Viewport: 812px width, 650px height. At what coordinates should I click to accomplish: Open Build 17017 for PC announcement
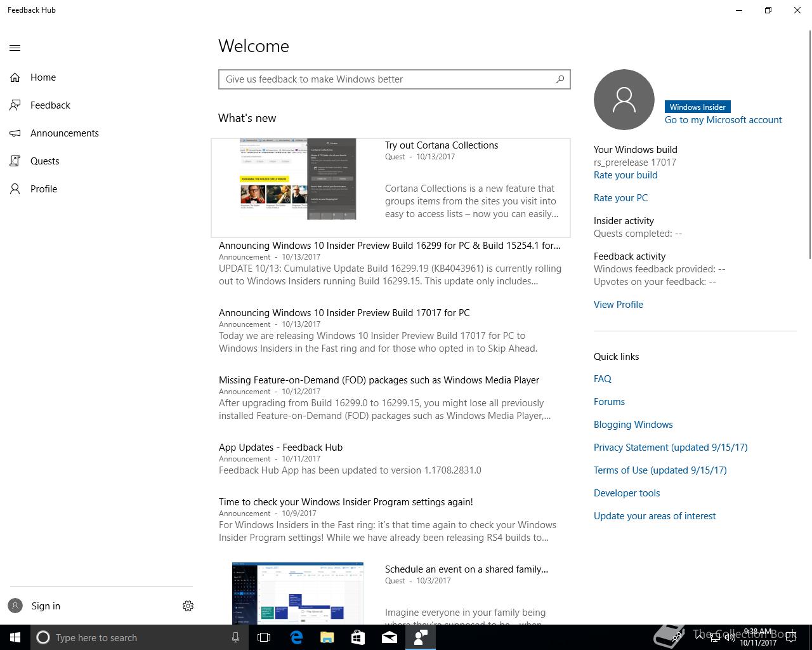[x=344, y=313]
